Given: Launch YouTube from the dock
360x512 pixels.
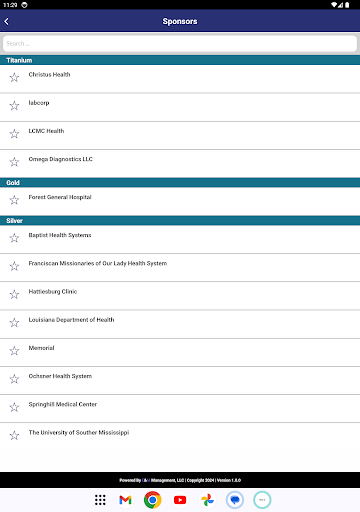Looking at the screenshot, I should point(180,500).
